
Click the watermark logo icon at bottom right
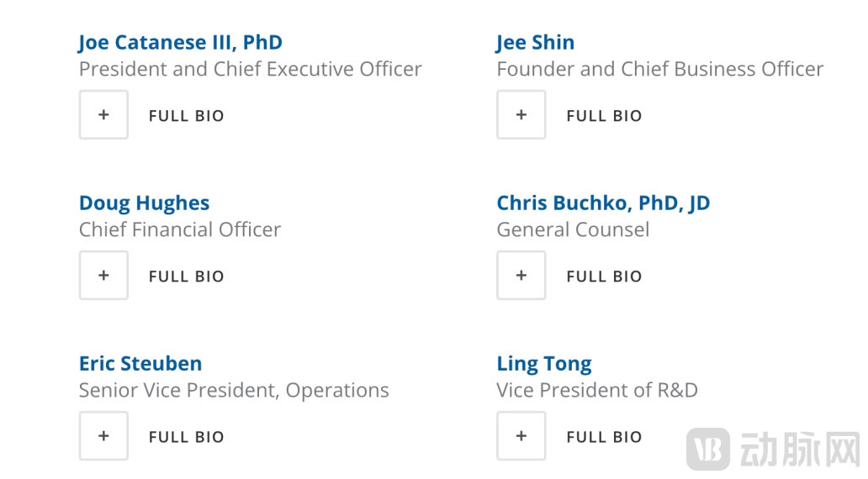(707, 450)
